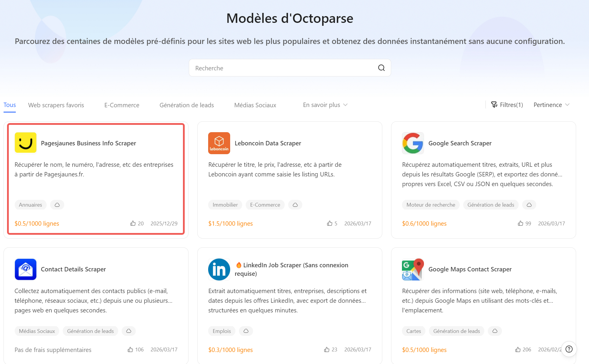This screenshot has height=364, width=589.
Task: Click the Google Search Scraper icon
Action: 413,143
